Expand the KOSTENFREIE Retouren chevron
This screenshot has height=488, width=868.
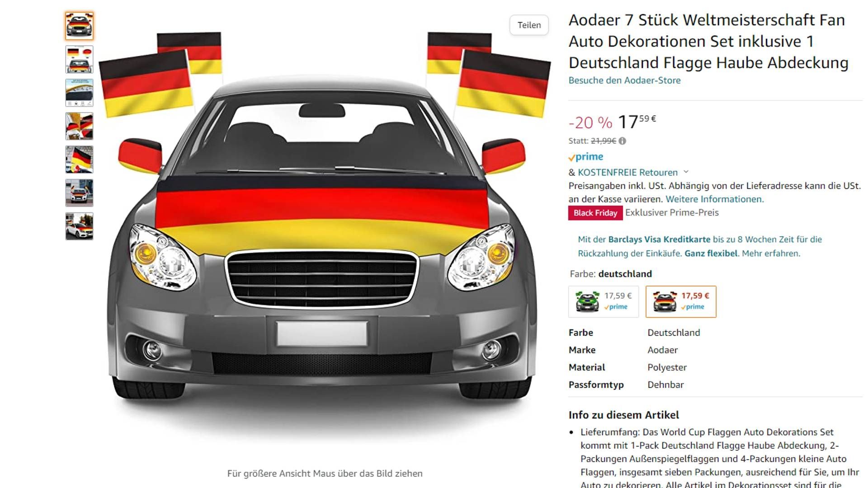tap(686, 172)
